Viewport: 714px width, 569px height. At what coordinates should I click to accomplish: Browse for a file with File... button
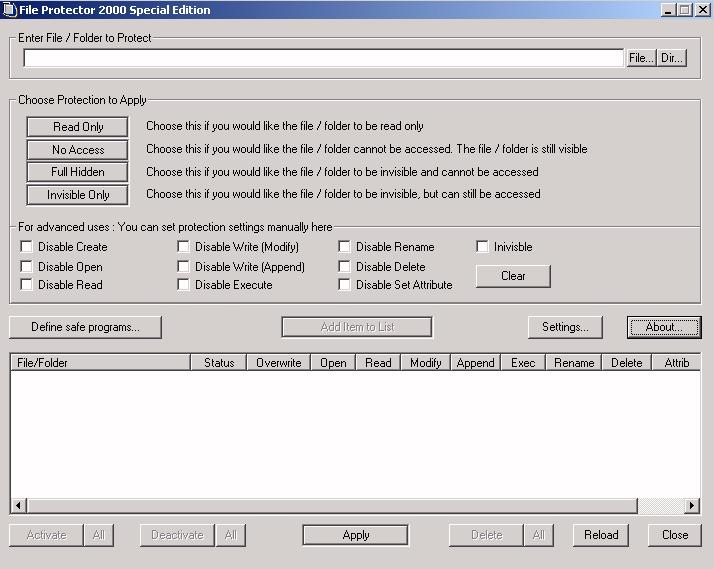click(641, 58)
